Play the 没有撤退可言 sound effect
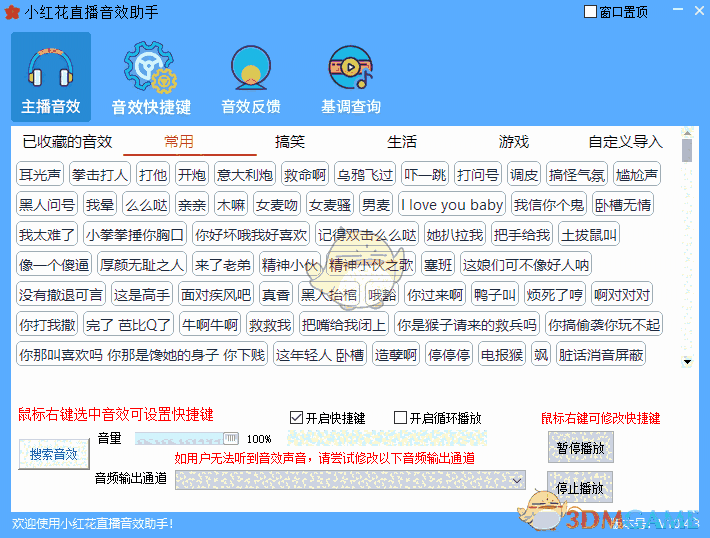This screenshot has height=538, width=710. [61, 295]
